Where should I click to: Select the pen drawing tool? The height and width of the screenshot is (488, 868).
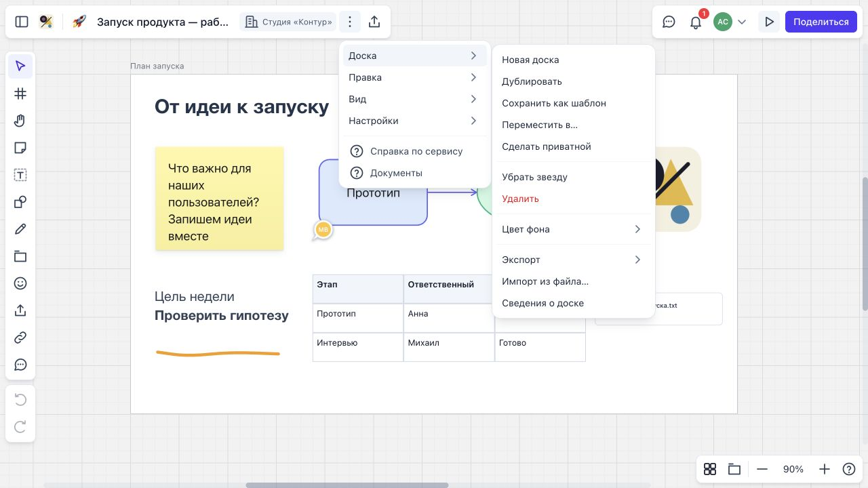(20, 229)
